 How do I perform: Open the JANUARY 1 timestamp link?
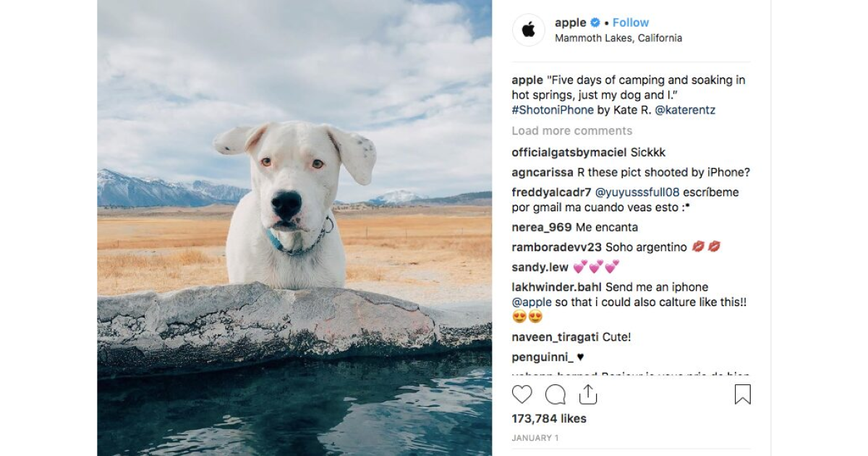[535, 438]
